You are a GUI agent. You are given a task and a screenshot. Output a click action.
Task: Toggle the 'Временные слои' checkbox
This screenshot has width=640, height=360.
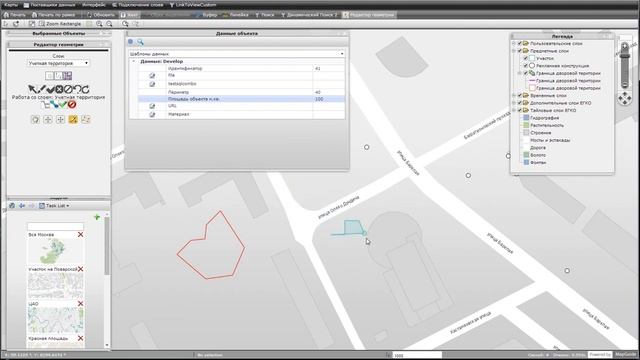point(520,96)
